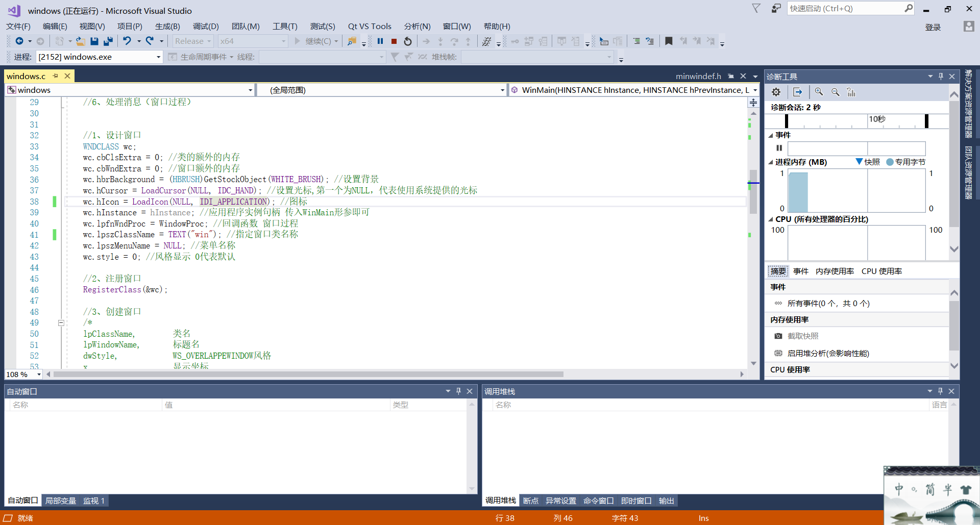The image size is (980, 525).
Task: Open the process [2152] windows.exe dropdown
Action: pos(158,57)
